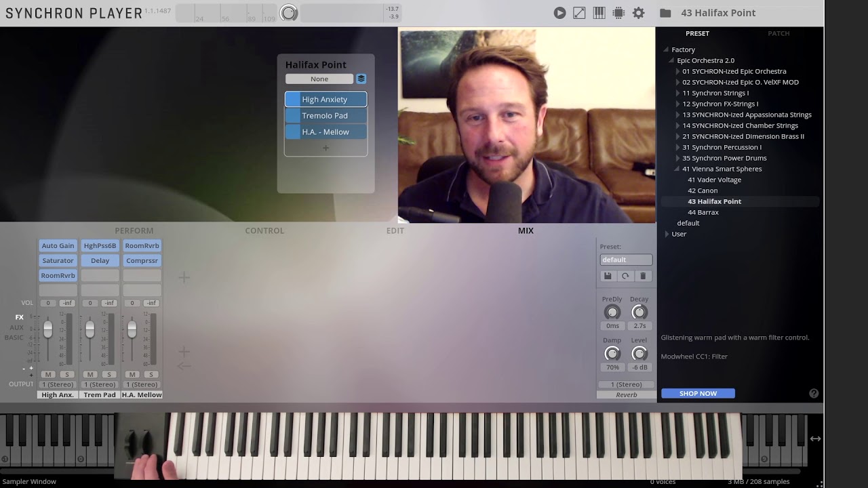The image size is (868, 488).
Task: Add a new mixer channel with upper plus
Action: click(x=184, y=277)
